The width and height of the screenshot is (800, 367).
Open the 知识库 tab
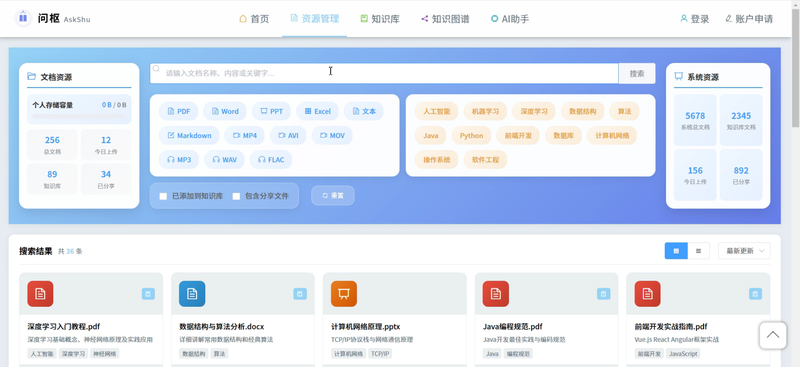380,19
